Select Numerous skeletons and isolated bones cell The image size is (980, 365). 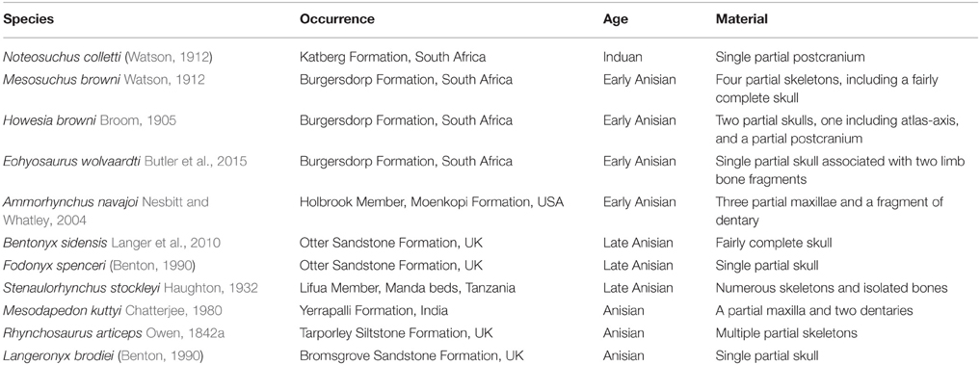click(832, 288)
